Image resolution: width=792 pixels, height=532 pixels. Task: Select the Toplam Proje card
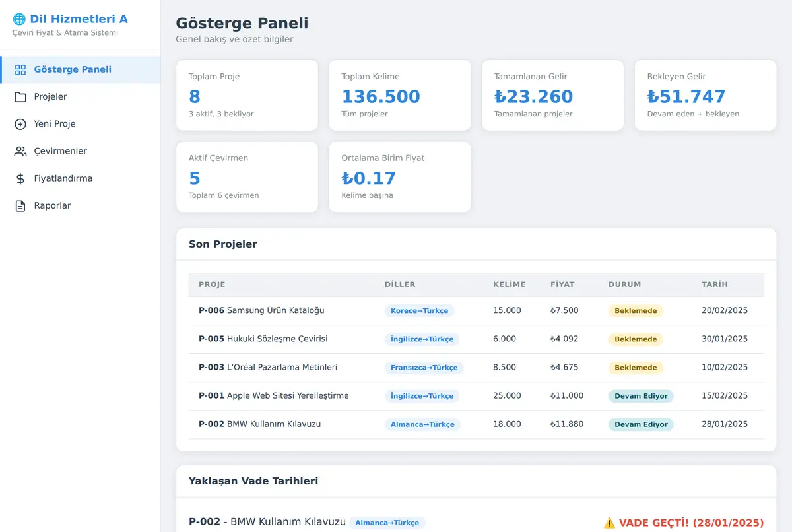(247, 96)
